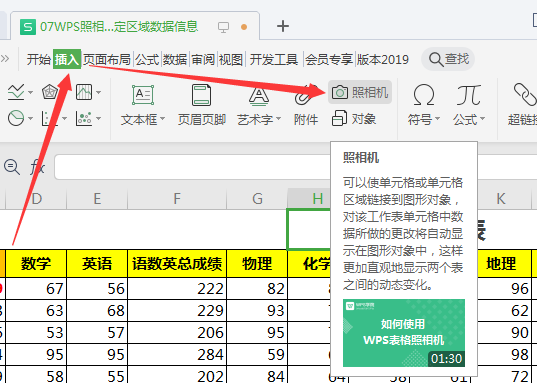Open the 视图 tab
The height and width of the screenshot is (383, 537).
(231, 59)
